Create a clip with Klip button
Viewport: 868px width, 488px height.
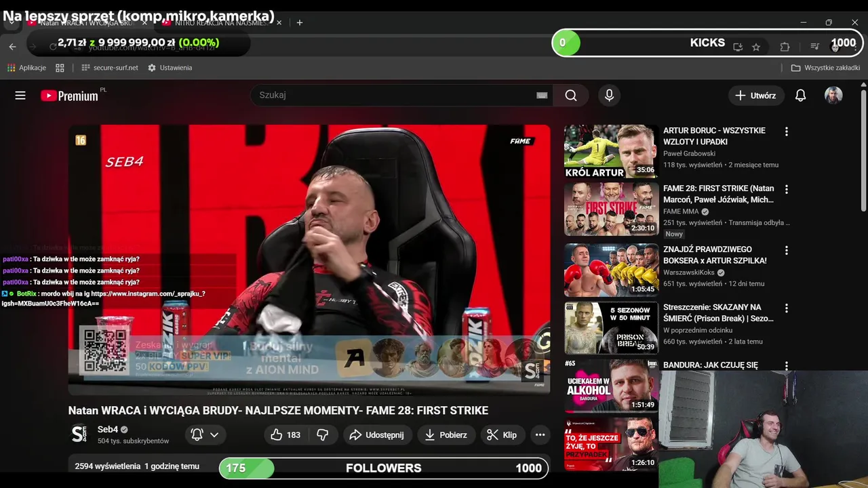502,435
